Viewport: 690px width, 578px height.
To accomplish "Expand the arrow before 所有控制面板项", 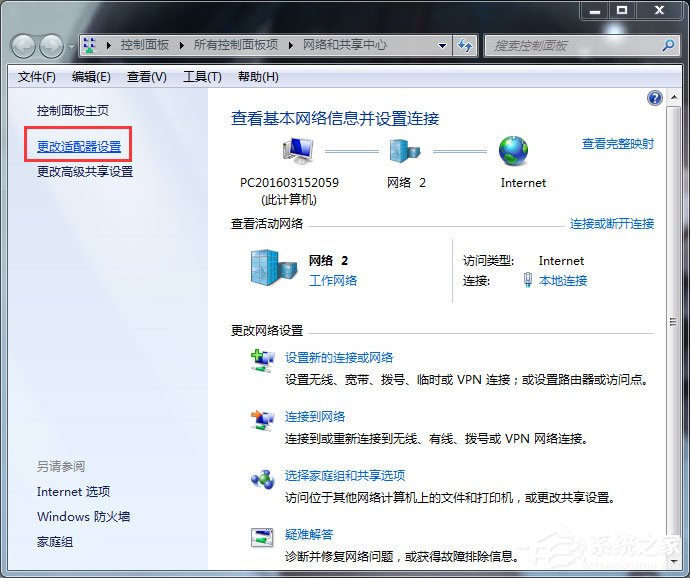I will coord(182,45).
